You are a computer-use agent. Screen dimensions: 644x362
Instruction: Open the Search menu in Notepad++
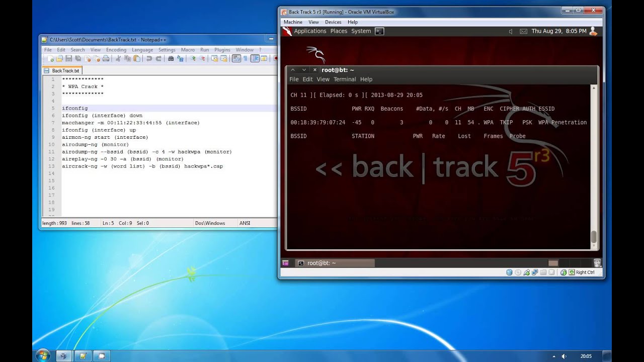tap(77, 50)
